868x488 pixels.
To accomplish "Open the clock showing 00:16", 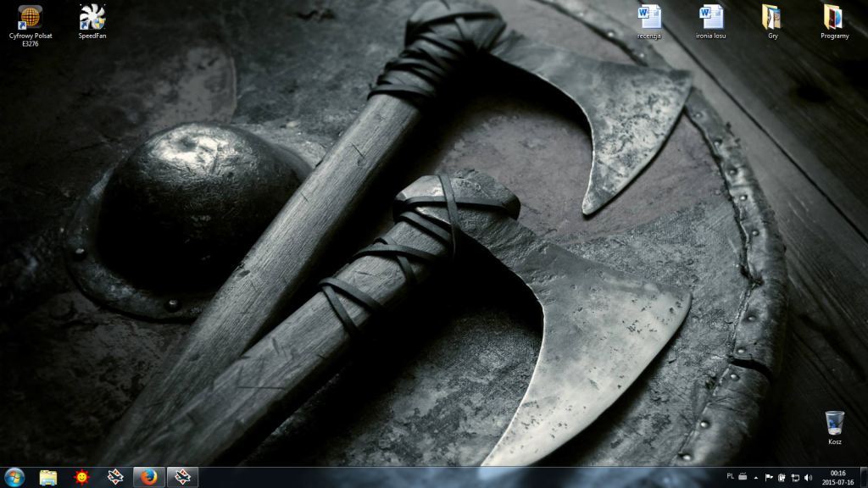I will pyautogui.click(x=837, y=478).
